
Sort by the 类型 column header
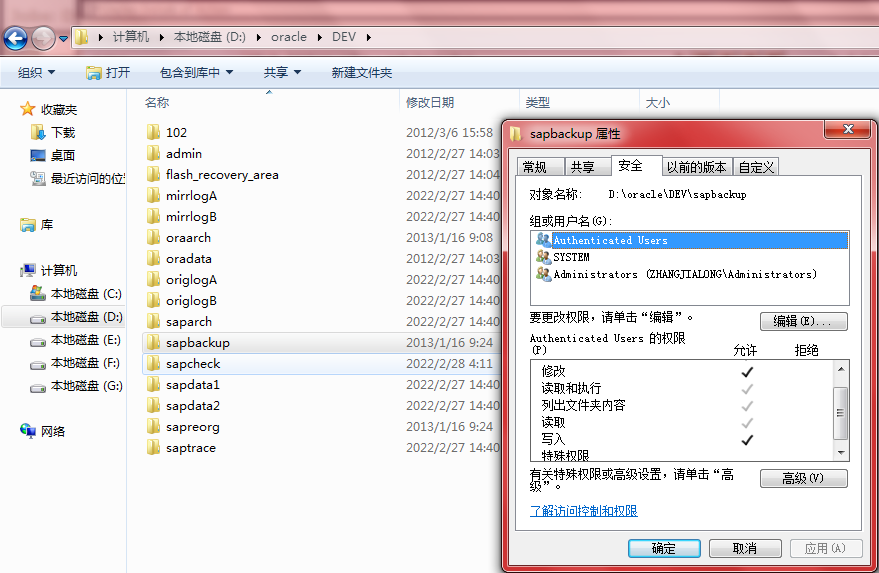pos(538,103)
